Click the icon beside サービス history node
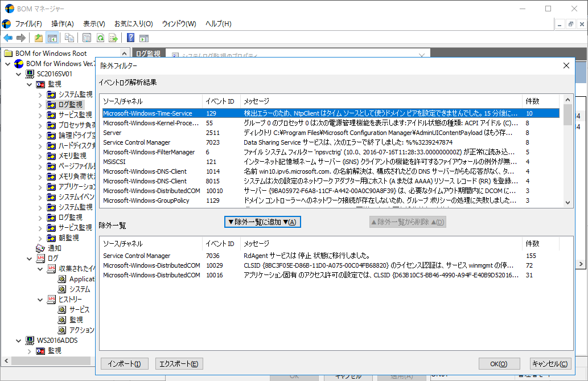The height and width of the screenshot is (381, 588). point(62,310)
